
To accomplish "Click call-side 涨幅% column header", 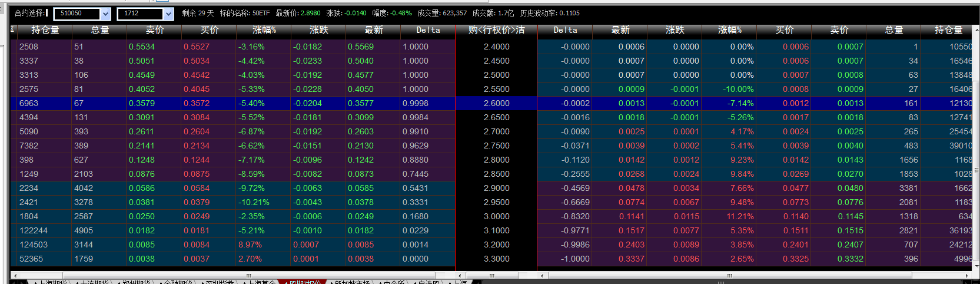I will 264,30.
